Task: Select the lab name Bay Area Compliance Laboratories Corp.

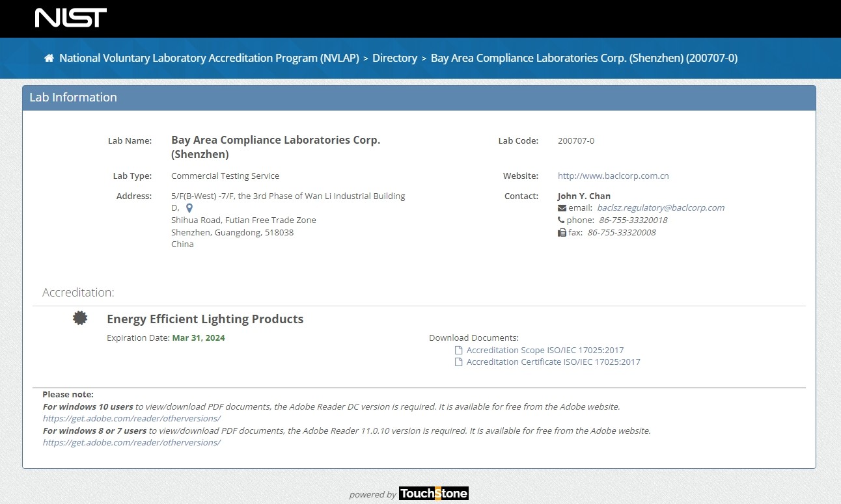Action: [x=275, y=147]
